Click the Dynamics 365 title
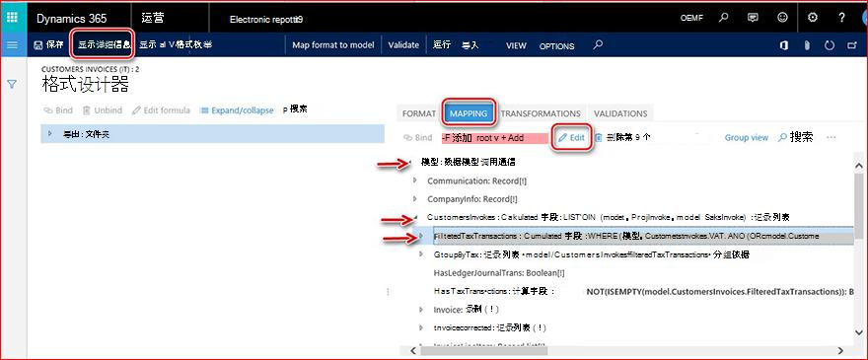This screenshot has width=868, height=360. click(x=71, y=19)
